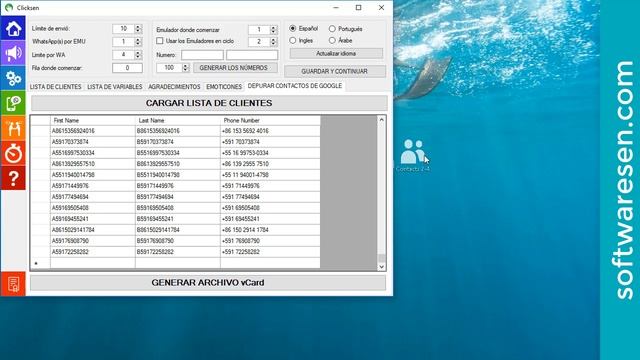
Task: Enable Usar los Emuladores en ciclo checkbox
Action: (x=160, y=41)
